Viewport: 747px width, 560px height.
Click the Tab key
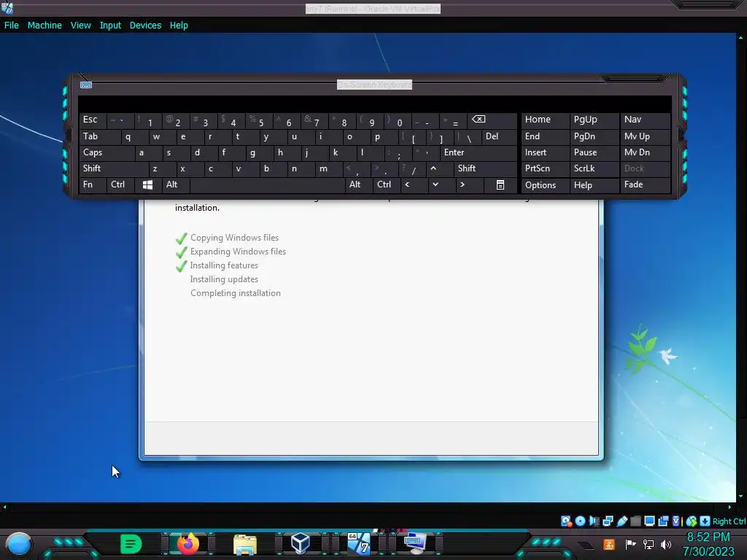[99, 136]
